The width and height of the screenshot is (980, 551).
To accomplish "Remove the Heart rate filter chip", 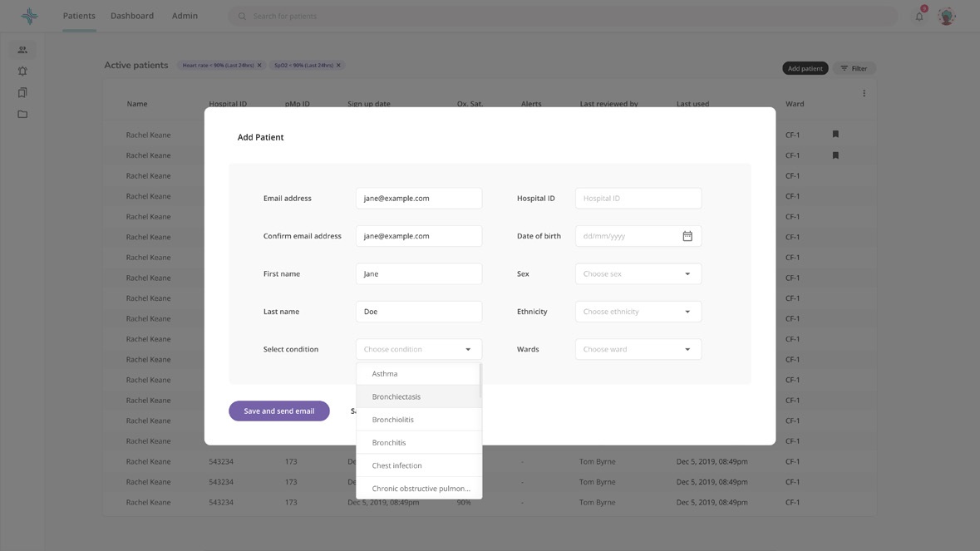I will [x=259, y=65].
